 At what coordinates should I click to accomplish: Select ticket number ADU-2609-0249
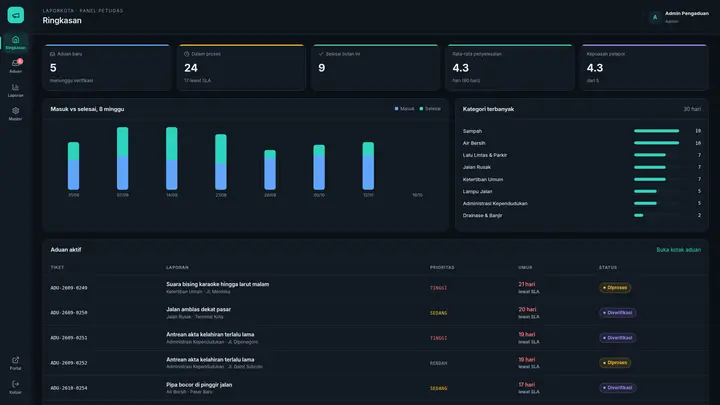(69, 288)
